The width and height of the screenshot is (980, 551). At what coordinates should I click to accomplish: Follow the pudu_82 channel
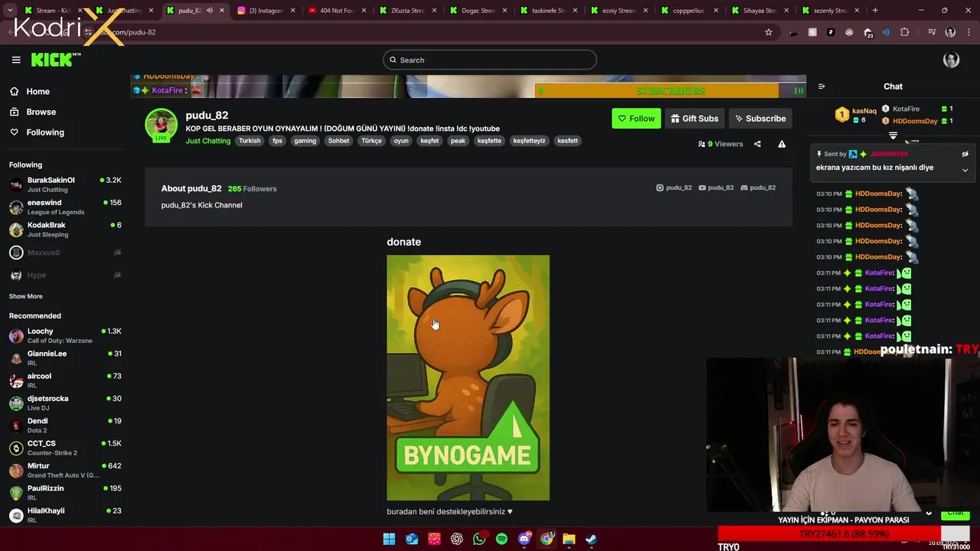click(636, 119)
